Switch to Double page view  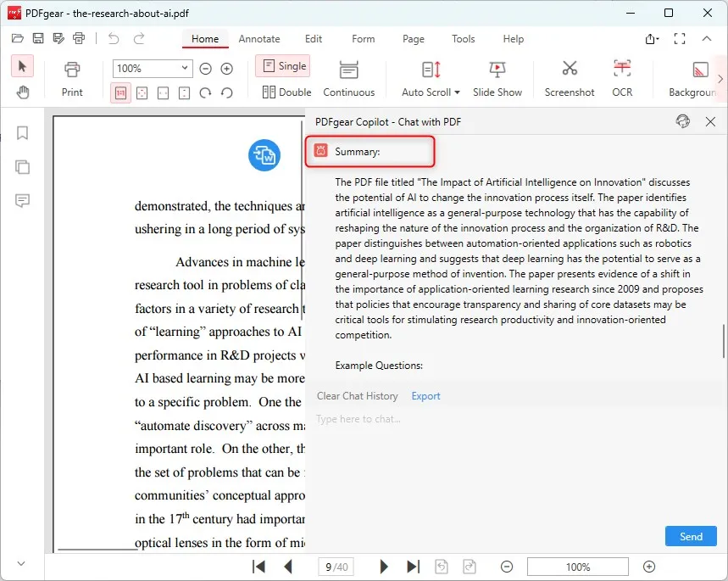286,92
